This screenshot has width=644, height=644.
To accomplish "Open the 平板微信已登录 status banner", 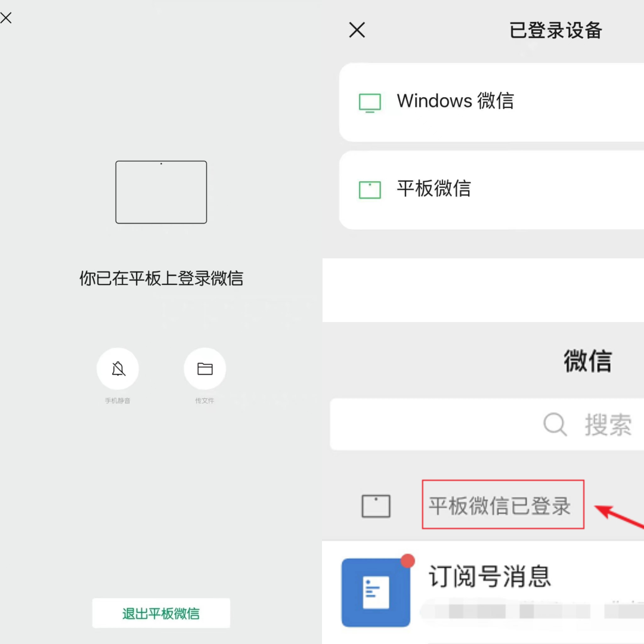I will point(500,506).
